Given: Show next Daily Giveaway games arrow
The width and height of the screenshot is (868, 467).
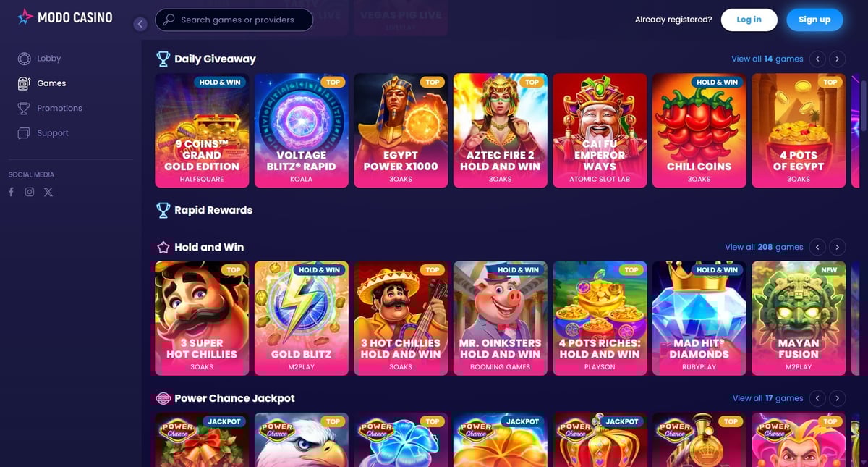Looking at the screenshot, I should (x=837, y=59).
